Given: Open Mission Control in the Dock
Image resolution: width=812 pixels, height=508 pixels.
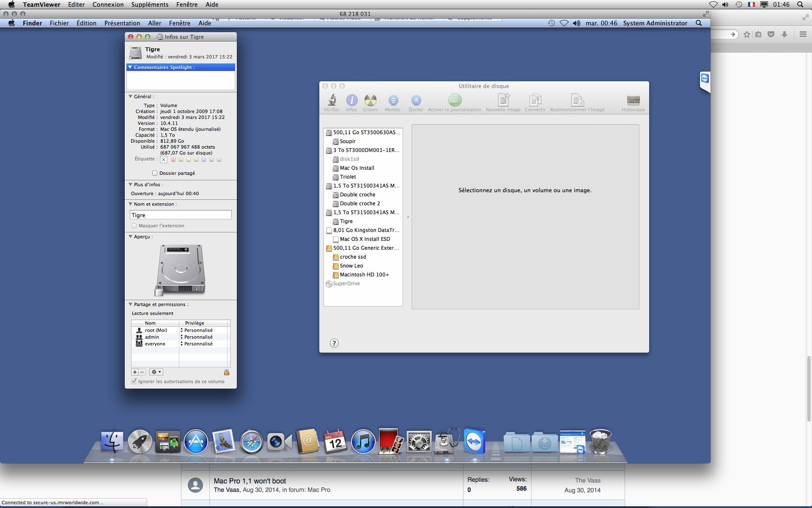Looking at the screenshot, I should point(168,442).
